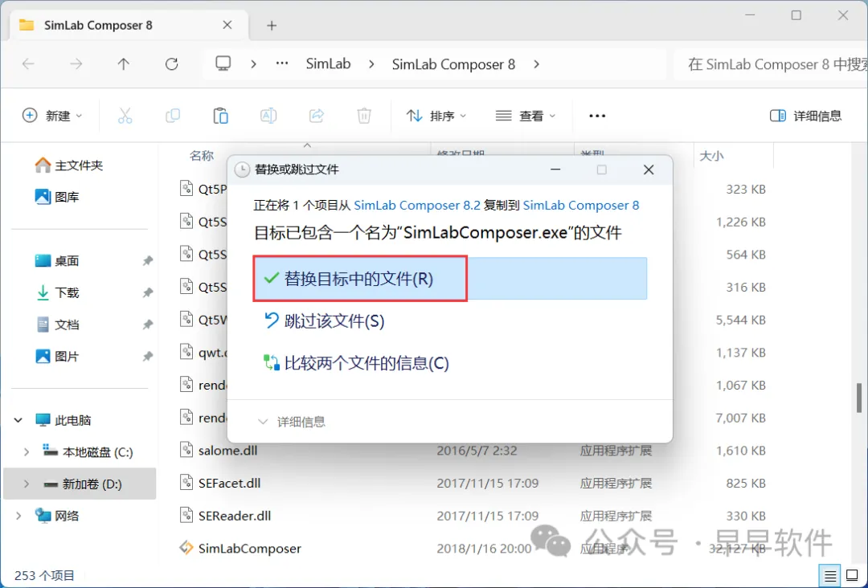Click SimLab Composer 8 breadcrumb

coord(453,64)
